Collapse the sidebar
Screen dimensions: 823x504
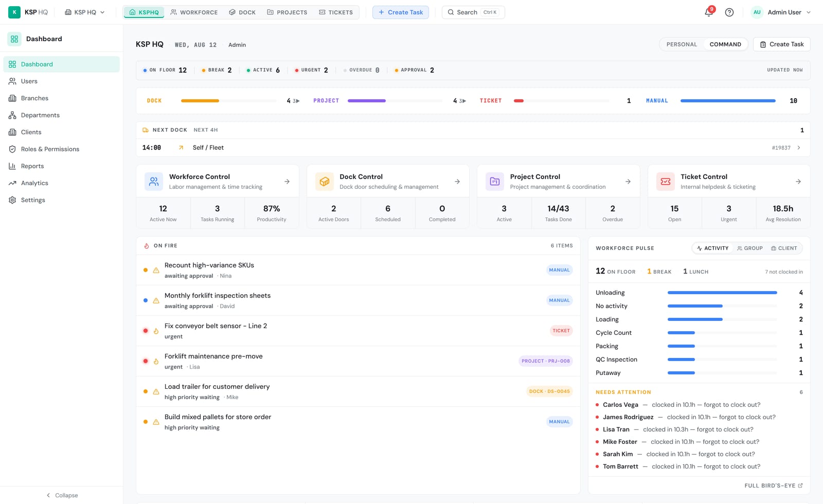pyautogui.click(x=62, y=495)
